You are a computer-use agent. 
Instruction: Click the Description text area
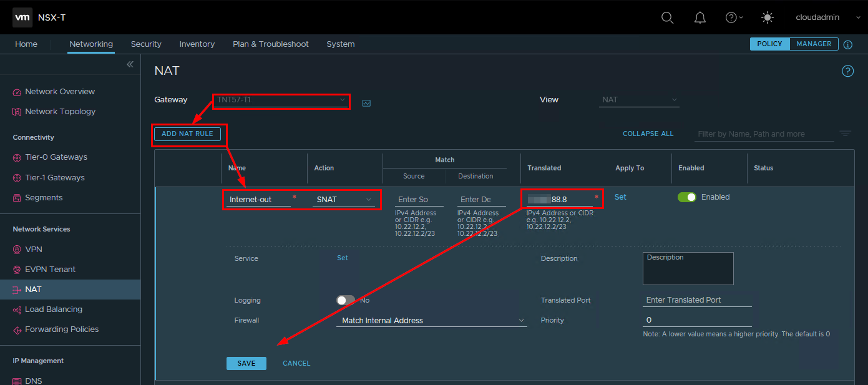688,268
